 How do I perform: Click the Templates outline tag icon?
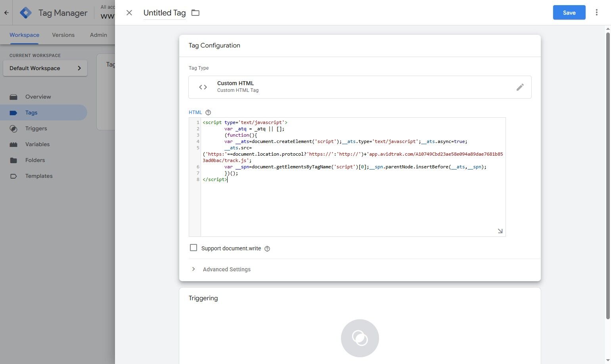tap(13, 176)
